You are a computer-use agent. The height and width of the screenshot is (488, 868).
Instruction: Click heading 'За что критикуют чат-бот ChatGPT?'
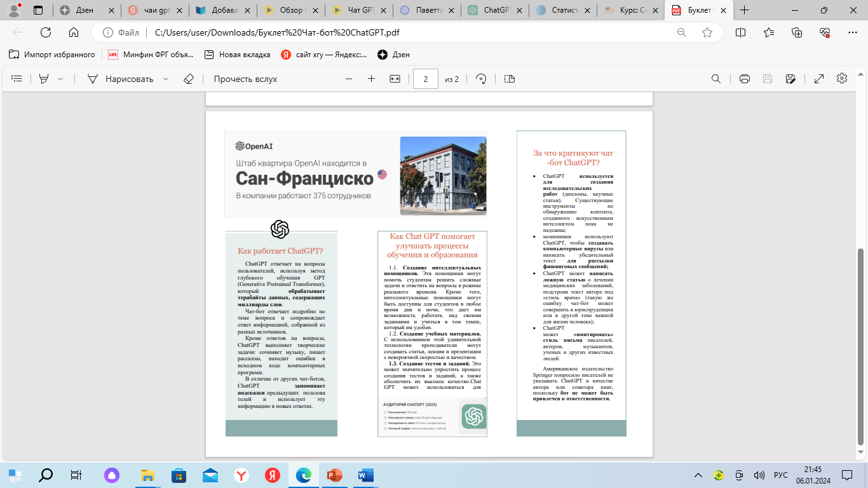coord(573,158)
